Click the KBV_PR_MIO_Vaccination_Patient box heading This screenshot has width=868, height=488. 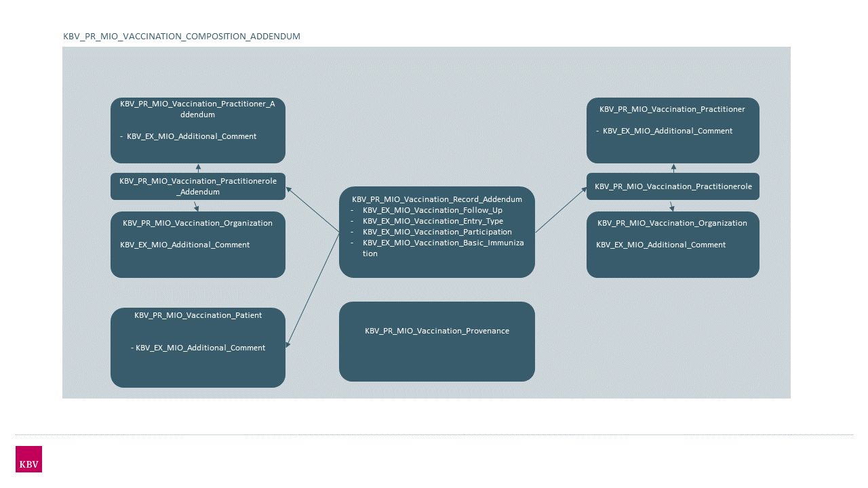[x=197, y=315]
